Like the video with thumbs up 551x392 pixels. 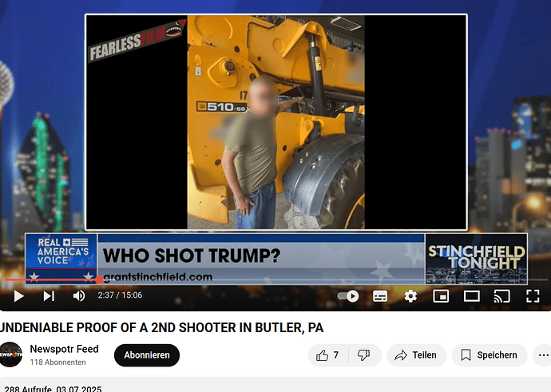(x=328, y=355)
